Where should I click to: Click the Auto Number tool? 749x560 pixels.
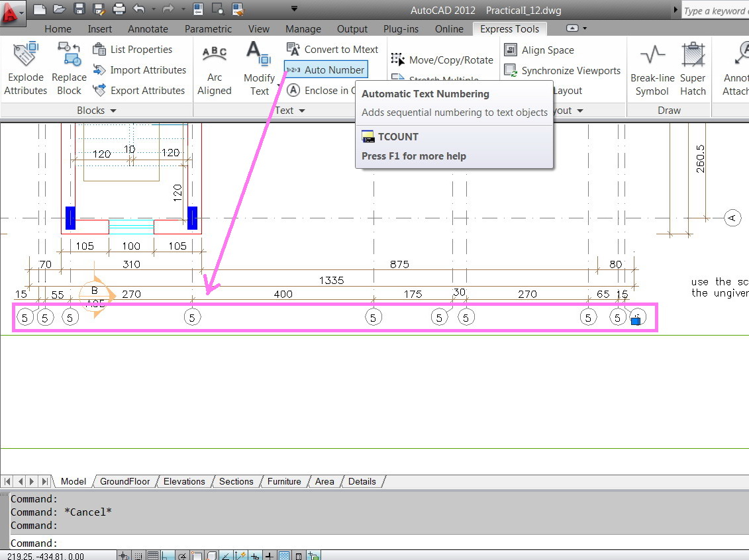(326, 70)
